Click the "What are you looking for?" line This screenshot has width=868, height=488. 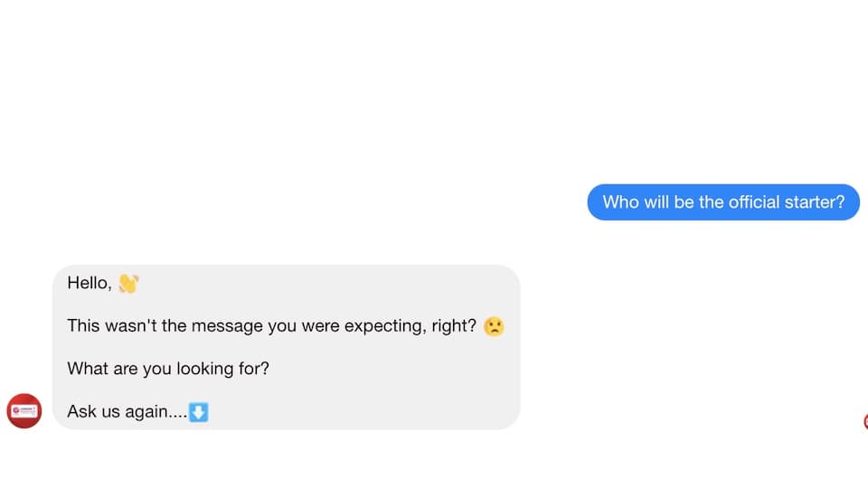tap(168, 369)
